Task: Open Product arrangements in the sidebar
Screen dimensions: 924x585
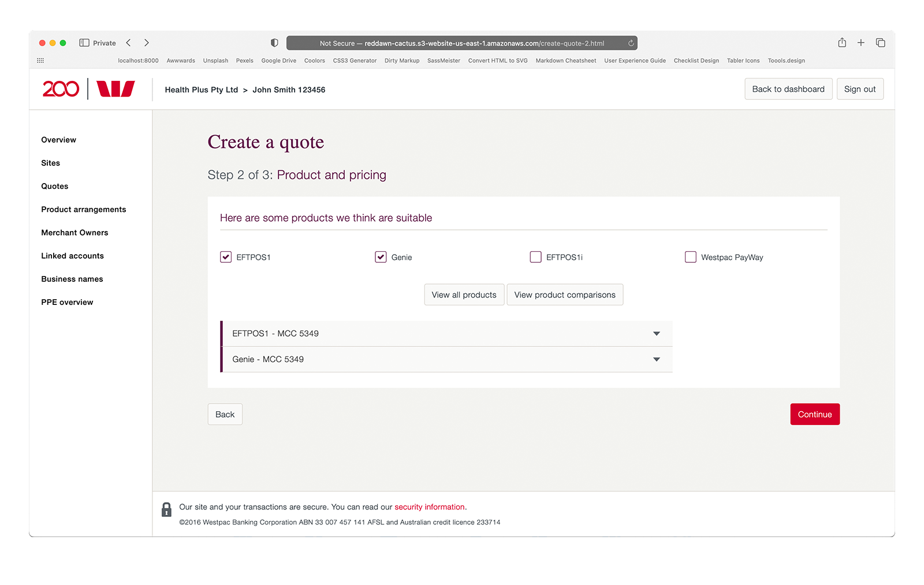Action: coord(83,209)
